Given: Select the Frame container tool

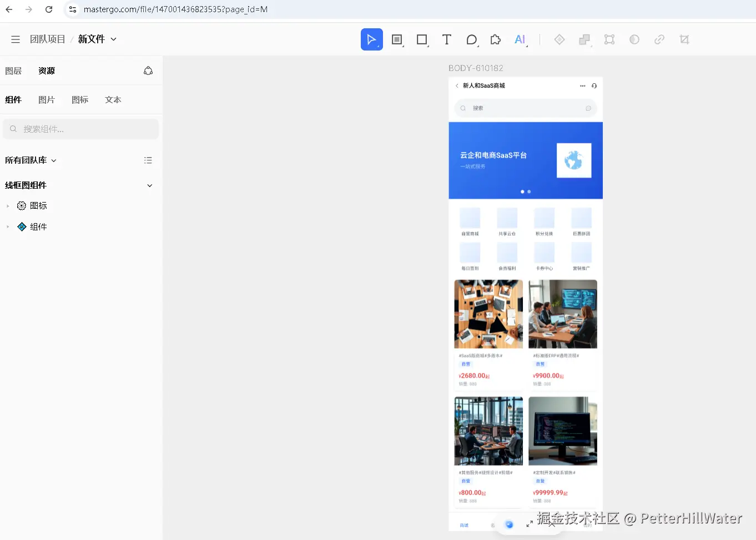Looking at the screenshot, I should click(x=397, y=39).
